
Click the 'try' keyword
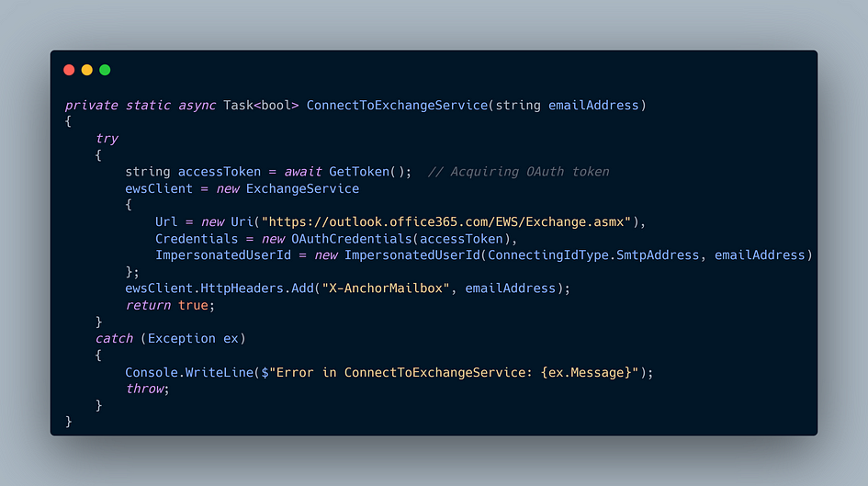107,139
